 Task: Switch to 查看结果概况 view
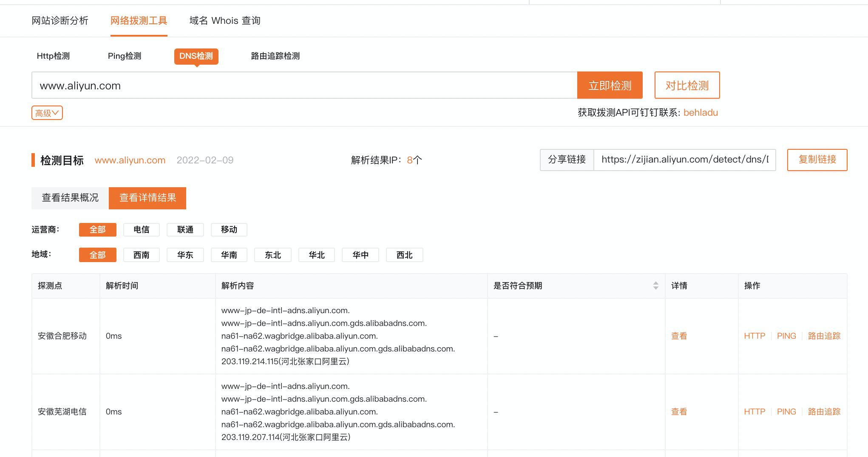(70, 198)
